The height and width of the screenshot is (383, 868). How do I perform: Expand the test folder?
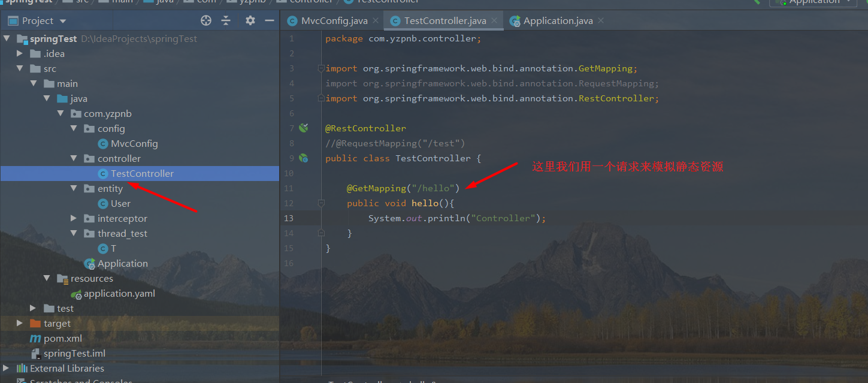[34, 308]
